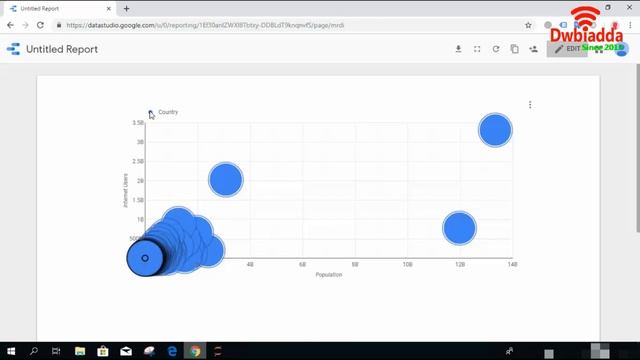Viewport: 640px width, 360px height.
Task: Click the EDIT button
Action: tap(567, 49)
